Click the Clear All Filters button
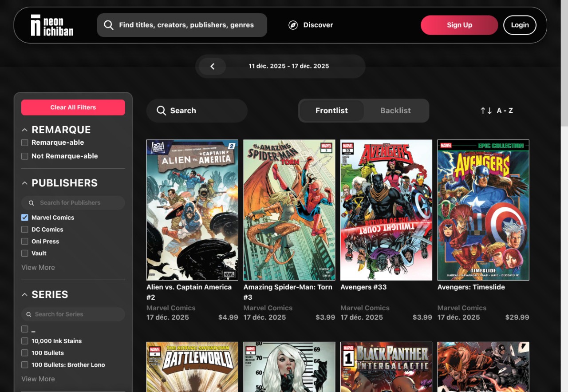This screenshot has height=392, width=568. [73, 107]
